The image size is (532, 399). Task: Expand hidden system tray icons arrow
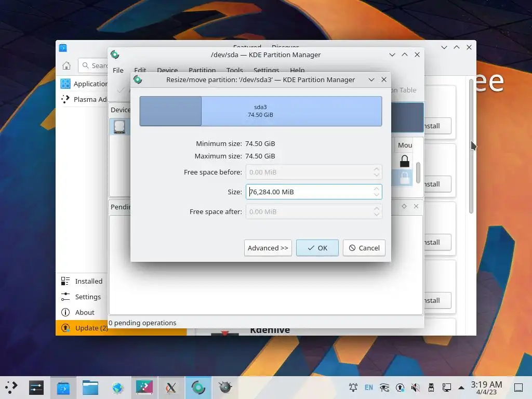[461, 388]
